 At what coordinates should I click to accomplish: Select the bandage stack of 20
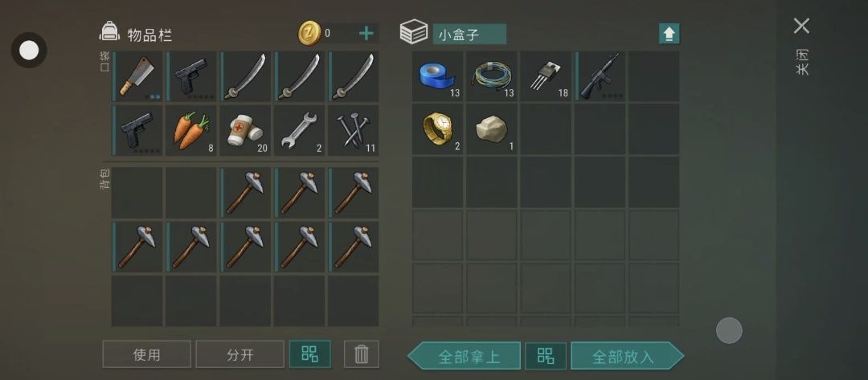245,130
